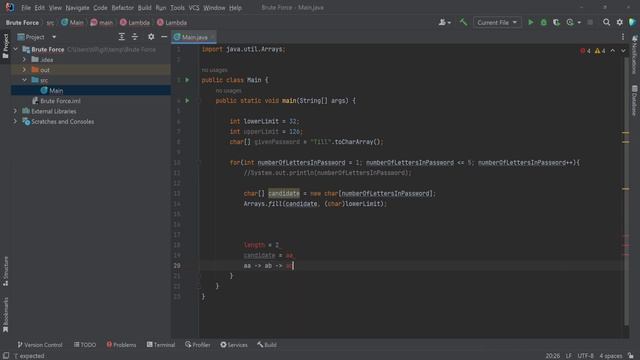Open the Build menu

(144, 7)
